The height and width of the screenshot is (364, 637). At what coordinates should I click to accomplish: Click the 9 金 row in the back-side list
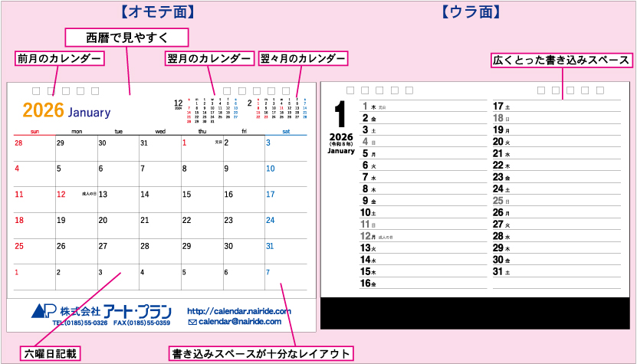point(423,201)
